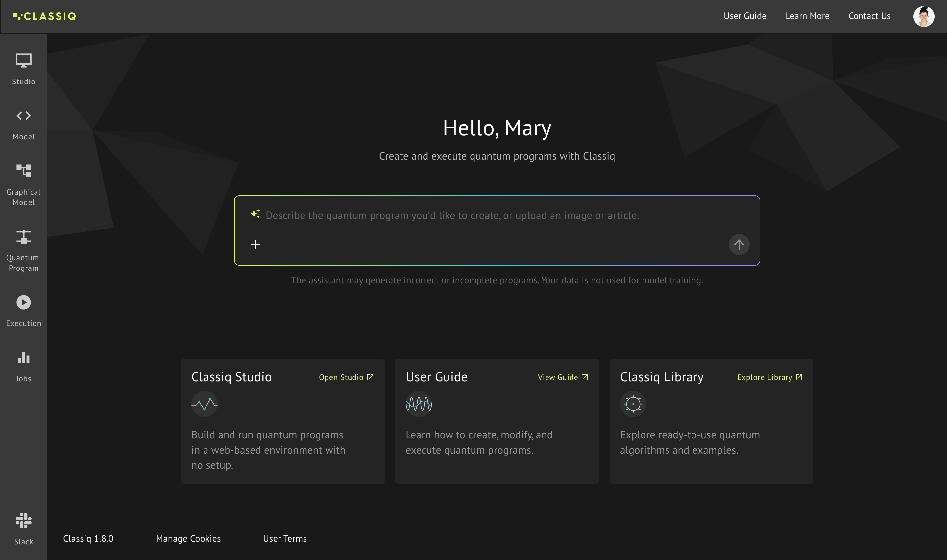947x560 pixels.
Task: Click 'Build and run quantum programs' description
Action: click(268, 450)
